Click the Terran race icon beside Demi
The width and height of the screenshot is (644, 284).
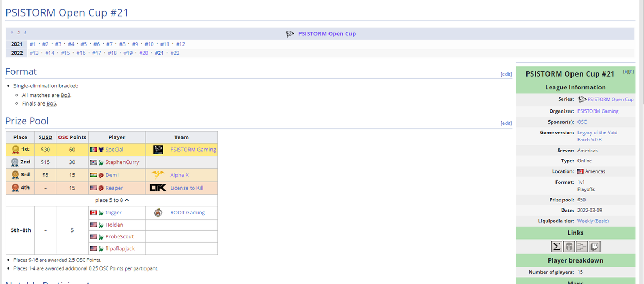pos(101,175)
